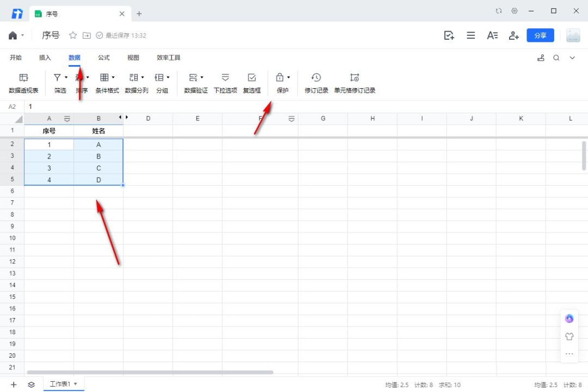Expand the 保护 protection dropdown arrow
Screen dimensions: 588x392
point(289,78)
